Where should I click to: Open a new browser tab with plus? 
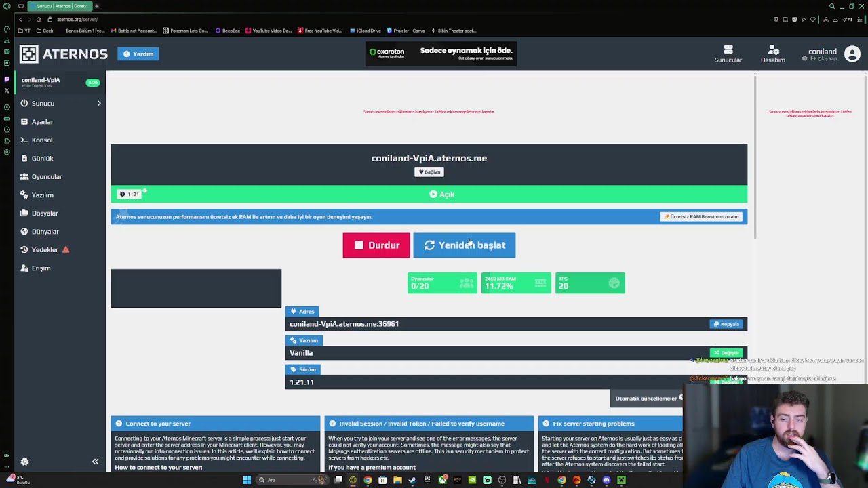click(96, 6)
